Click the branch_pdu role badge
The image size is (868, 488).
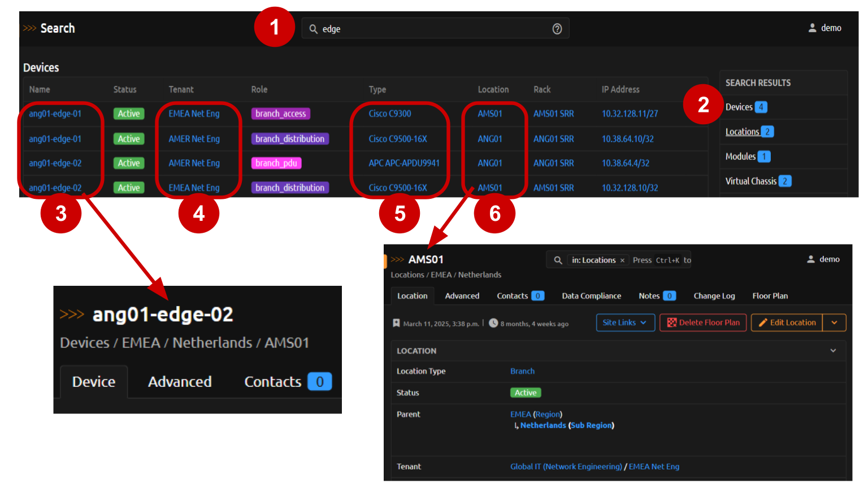coord(276,163)
